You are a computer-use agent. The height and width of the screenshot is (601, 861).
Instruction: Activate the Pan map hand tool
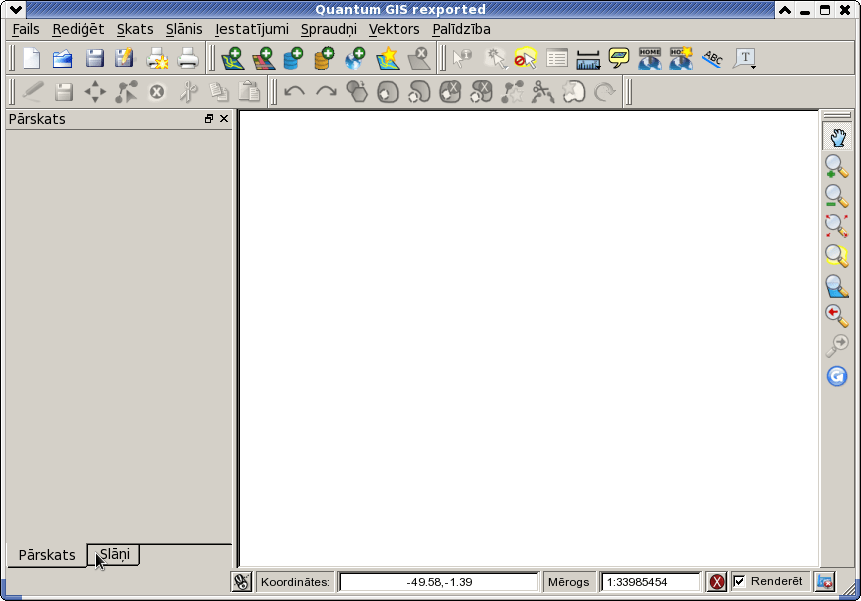coord(837,137)
